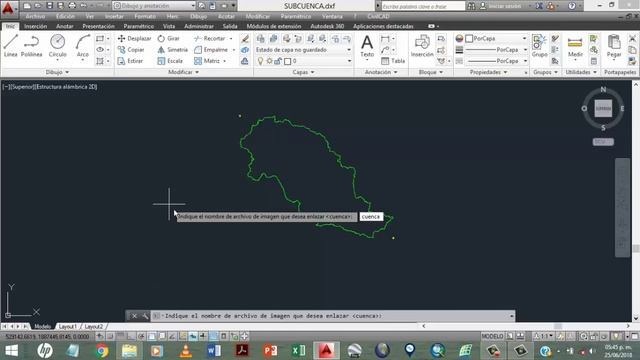Image resolution: width=640 pixels, height=360 pixels.
Task: Activate the Recortar trim tool
Action: pos(210,38)
